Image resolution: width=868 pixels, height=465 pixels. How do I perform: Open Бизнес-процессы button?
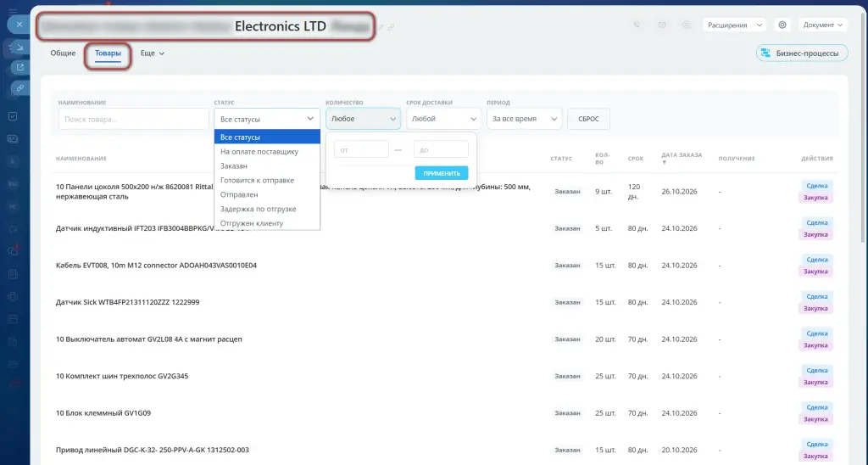click(x=802, y=53)
